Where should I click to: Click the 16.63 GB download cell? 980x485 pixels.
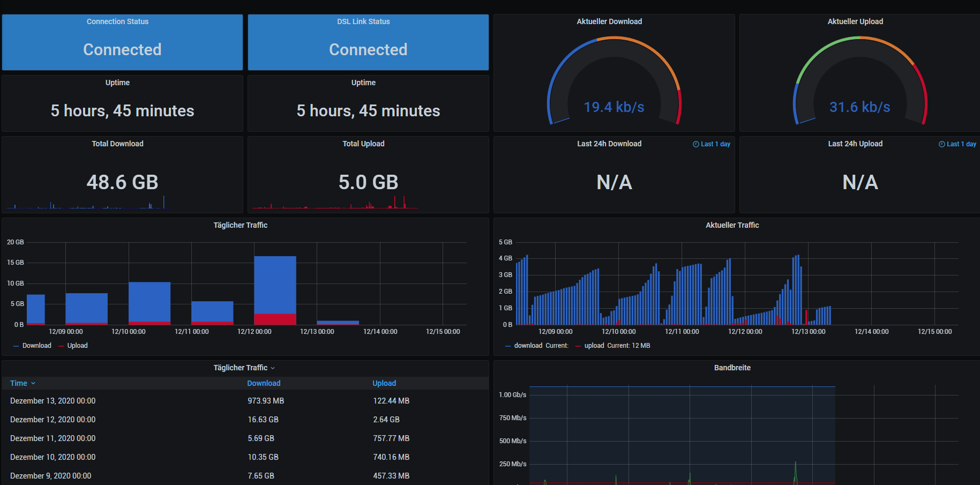(263, 420)
